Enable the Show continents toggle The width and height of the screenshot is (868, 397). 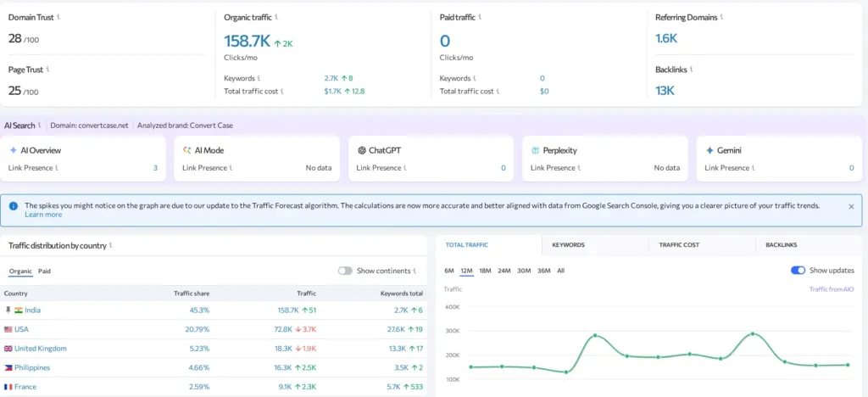pos(345,271)
